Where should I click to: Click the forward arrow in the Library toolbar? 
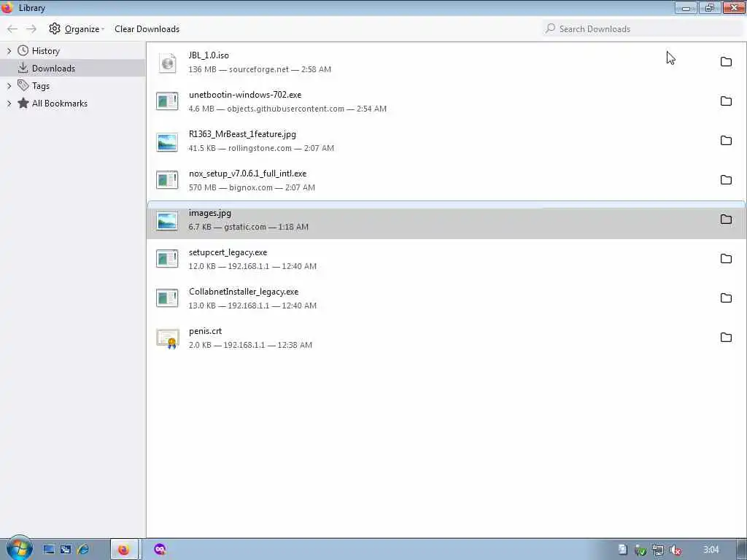(31, 29)
